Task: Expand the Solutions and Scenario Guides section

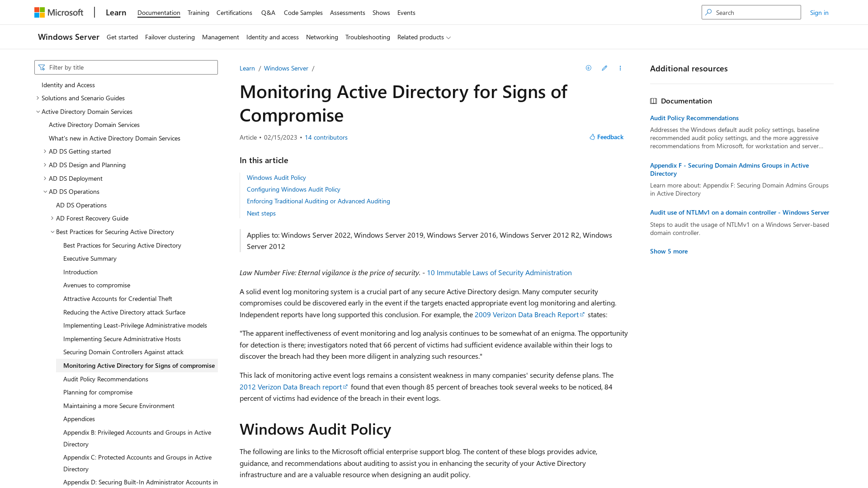Action: click(x=38, y=98)
